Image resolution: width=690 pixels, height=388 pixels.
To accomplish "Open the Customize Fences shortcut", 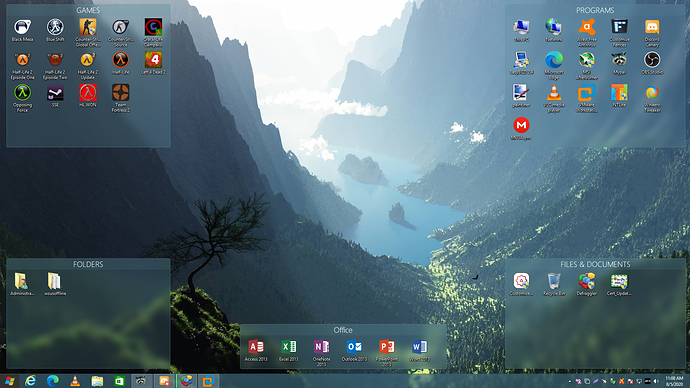I will pos(619,33).
